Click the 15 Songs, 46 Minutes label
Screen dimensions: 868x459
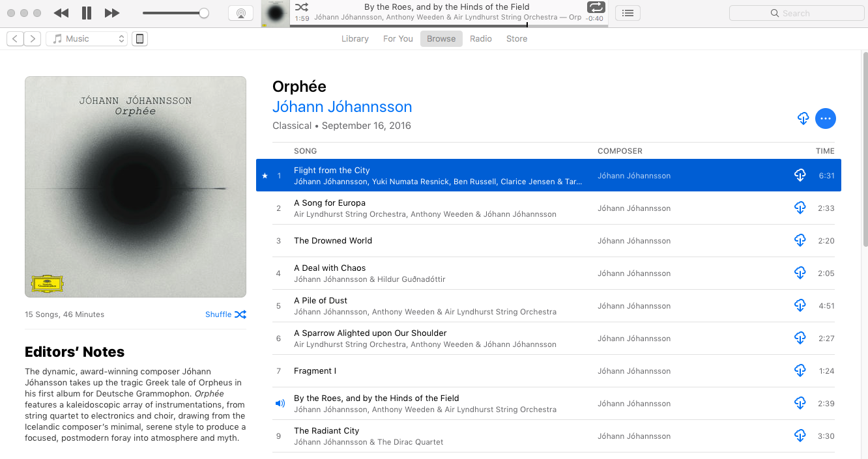(x=65, y=314)
